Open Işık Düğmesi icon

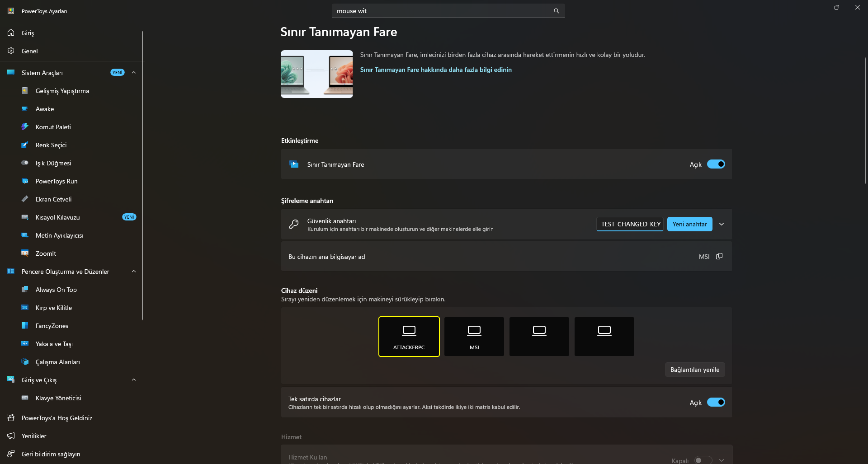tap(25, 163)
